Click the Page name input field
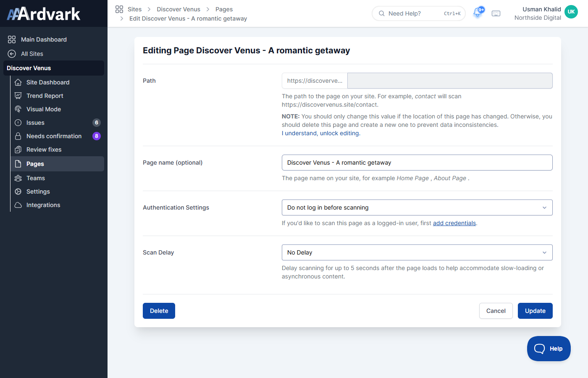This screenshot has width=588, height=378. 417,163
